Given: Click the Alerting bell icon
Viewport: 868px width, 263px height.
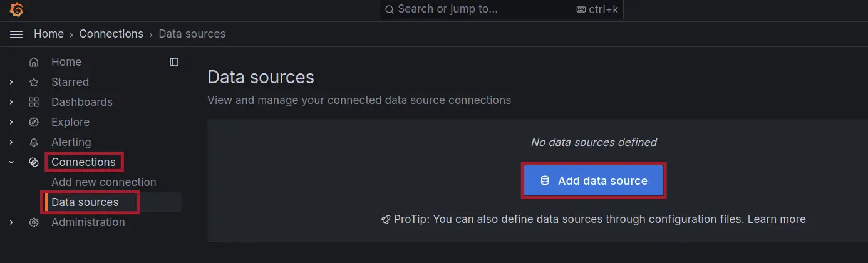Looking at the screenshot, I should [34, 142].
